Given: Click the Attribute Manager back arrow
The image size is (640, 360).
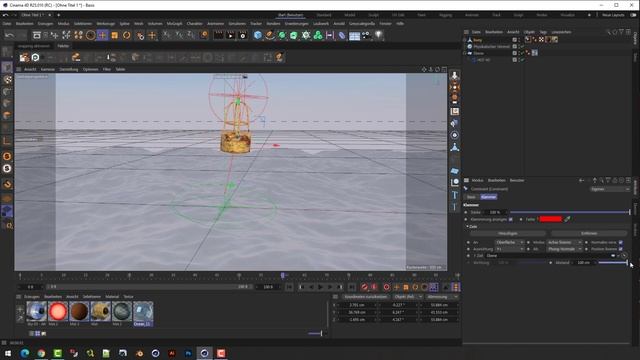Looking at the screenshot, I should pos(581,180).
